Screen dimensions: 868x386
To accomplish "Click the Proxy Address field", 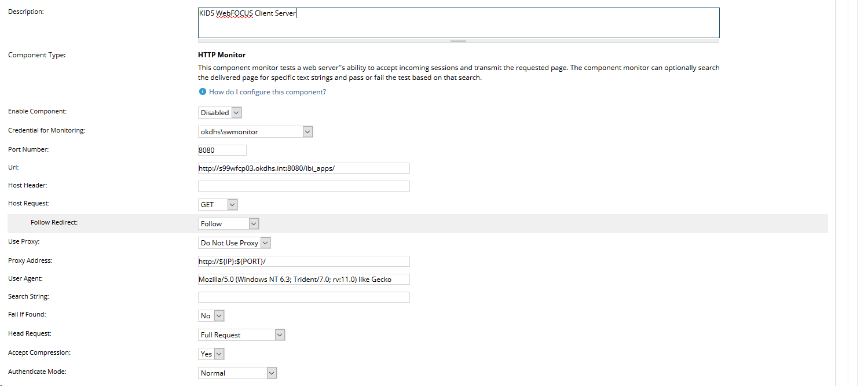I will click(304, 261).
